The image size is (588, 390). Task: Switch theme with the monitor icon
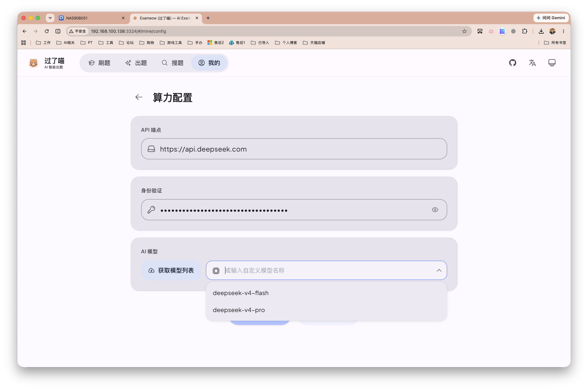click(552, 63)
